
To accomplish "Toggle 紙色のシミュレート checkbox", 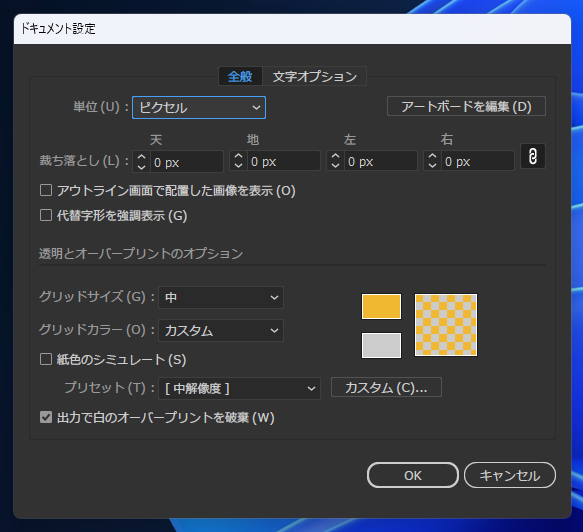I will [46, 359].
